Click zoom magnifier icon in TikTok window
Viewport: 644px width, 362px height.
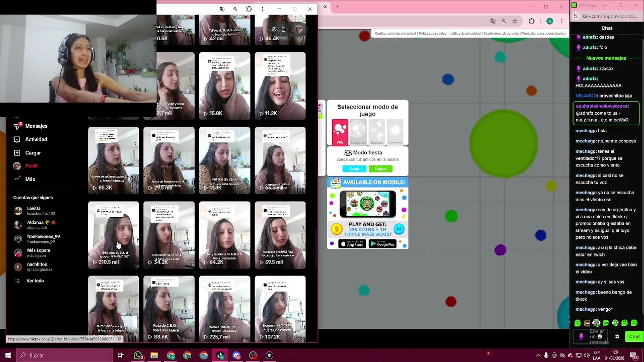pyautogui.click(x=235, y=9)
